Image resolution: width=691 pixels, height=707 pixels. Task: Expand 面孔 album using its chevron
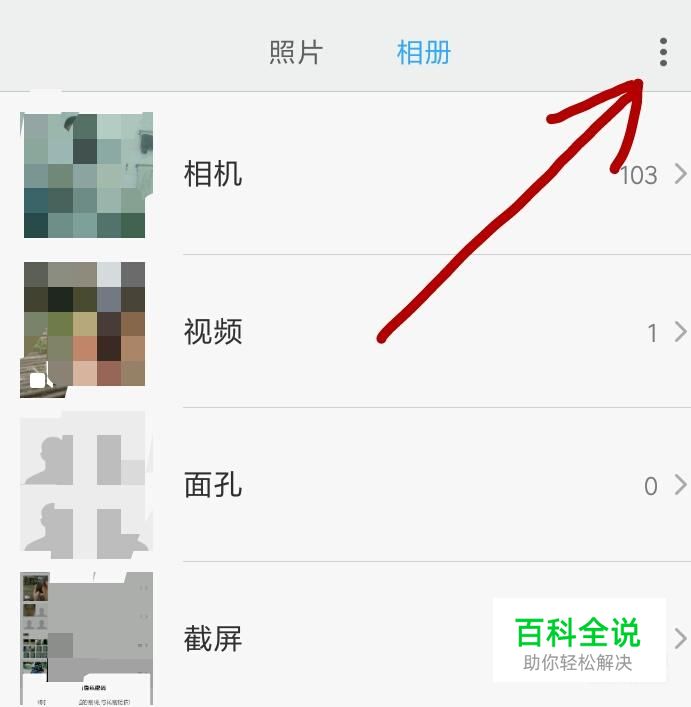(x=680, y=485)
